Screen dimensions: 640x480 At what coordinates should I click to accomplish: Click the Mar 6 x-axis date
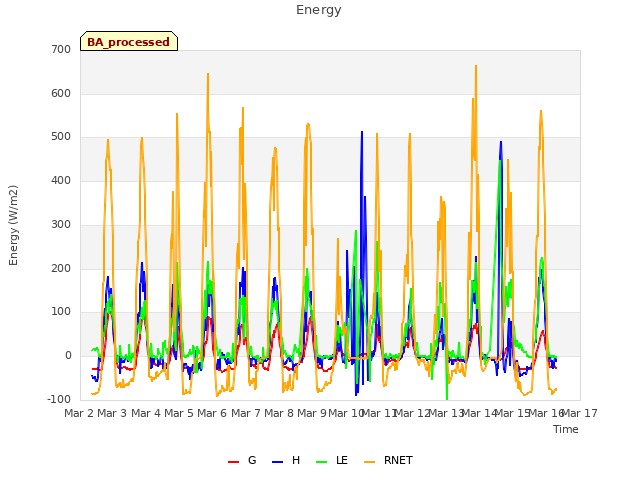coord(212,413)
